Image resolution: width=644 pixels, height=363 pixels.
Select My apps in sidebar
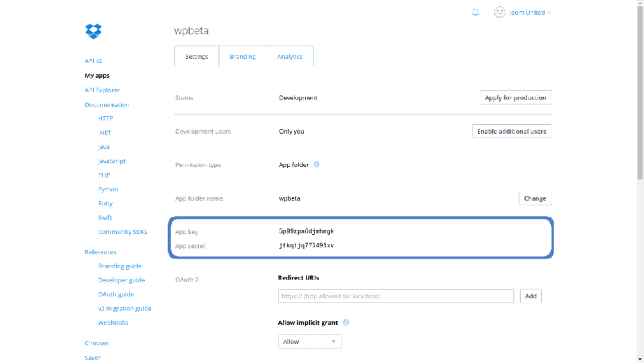tap(97, 76)
